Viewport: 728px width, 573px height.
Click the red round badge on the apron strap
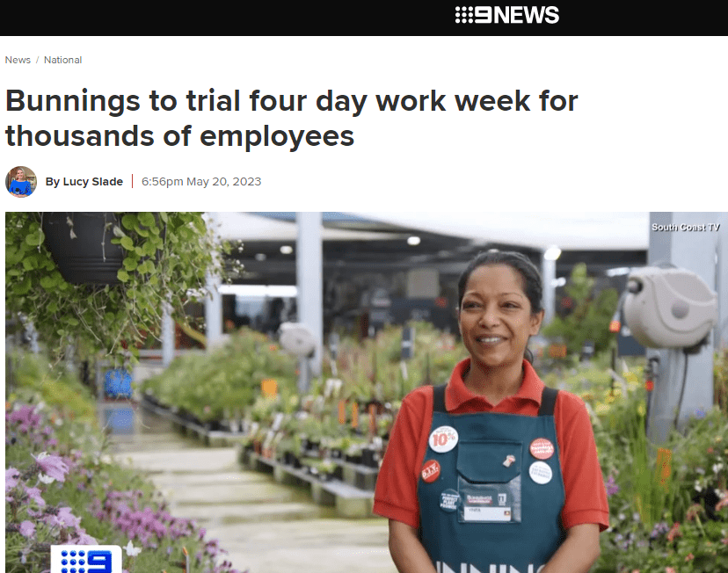[542, 449]
